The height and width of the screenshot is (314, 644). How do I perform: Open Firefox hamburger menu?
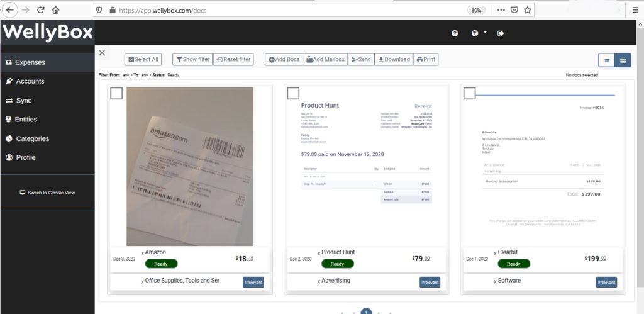(x=635, y=10)
